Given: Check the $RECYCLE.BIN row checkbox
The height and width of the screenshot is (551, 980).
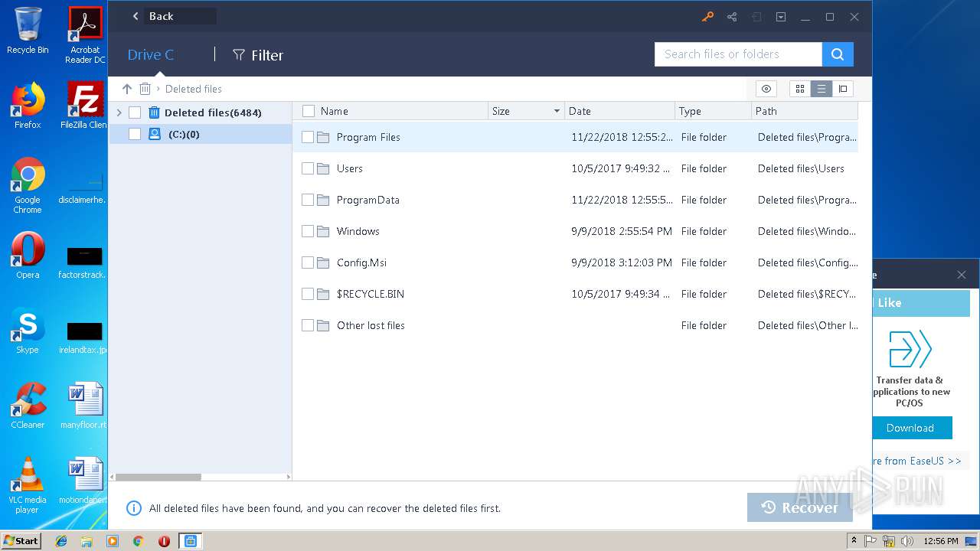Looking at the screenshot, I should [x=308, y=294].
